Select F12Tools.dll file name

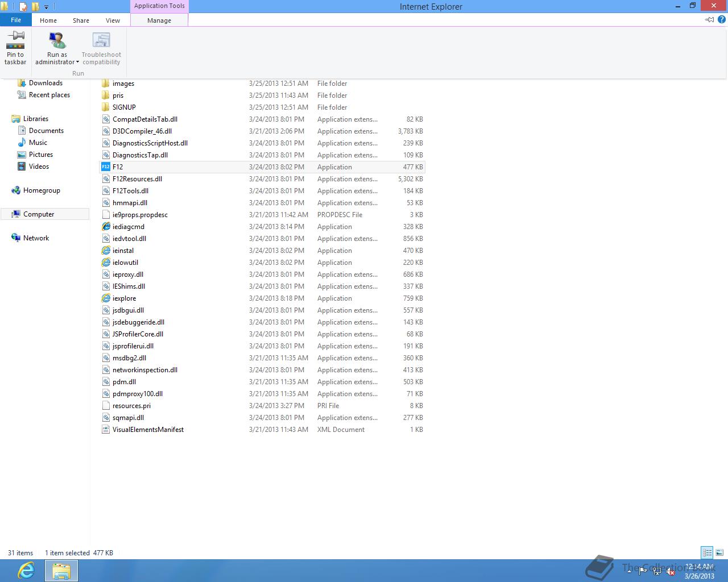click(x=130, y=191)
